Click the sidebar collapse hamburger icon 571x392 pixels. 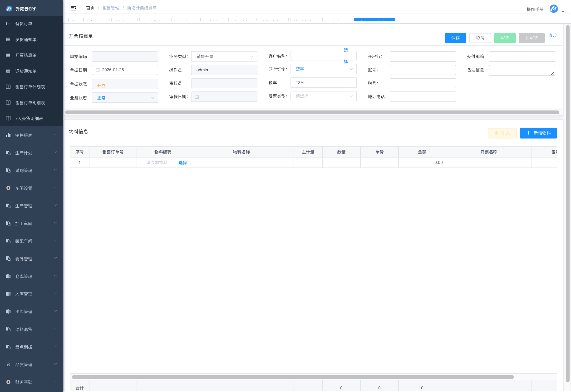coord(73,8)
